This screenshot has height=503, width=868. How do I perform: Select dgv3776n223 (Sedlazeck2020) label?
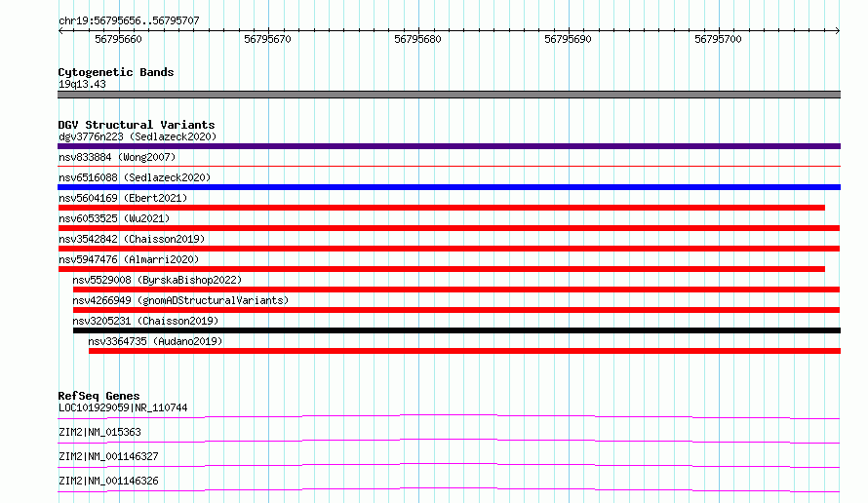(138, 136)
